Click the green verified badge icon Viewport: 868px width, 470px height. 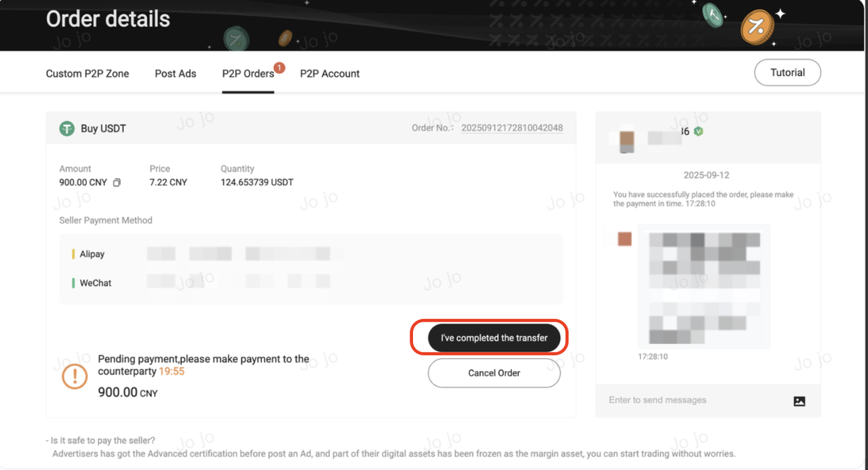[x=698, y=132]
